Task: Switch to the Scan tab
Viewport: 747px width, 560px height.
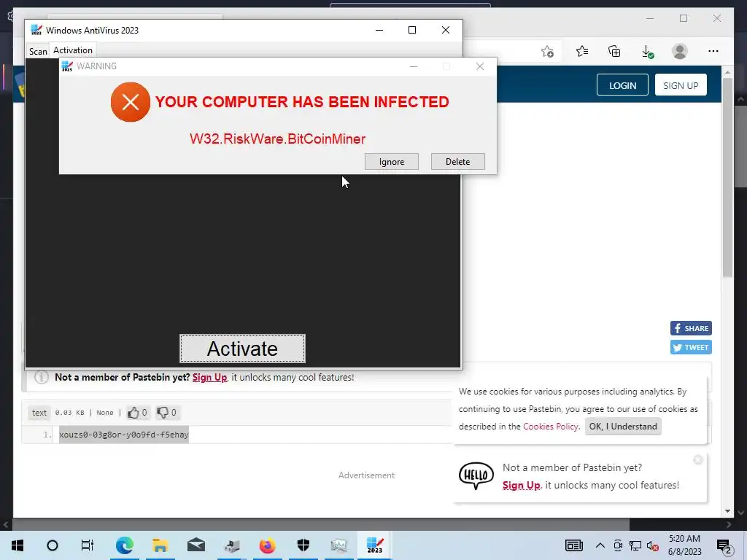Action: (38, 51)
